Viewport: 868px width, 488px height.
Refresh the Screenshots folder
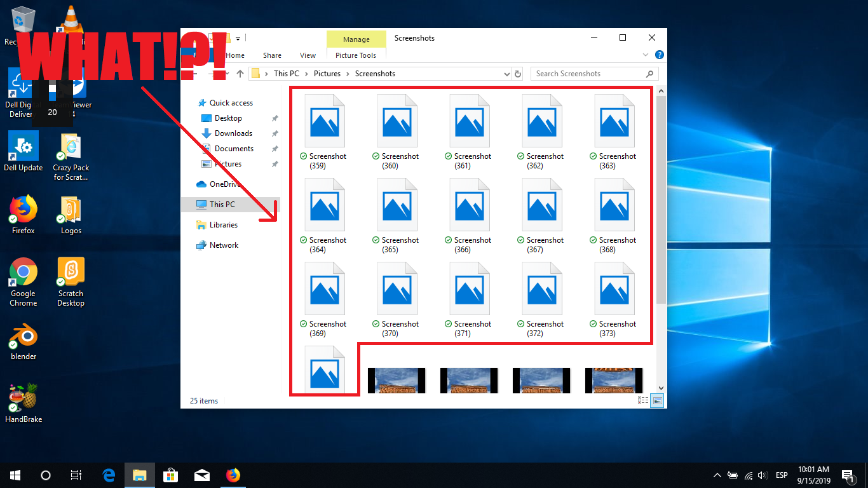[x=518, y=74]
